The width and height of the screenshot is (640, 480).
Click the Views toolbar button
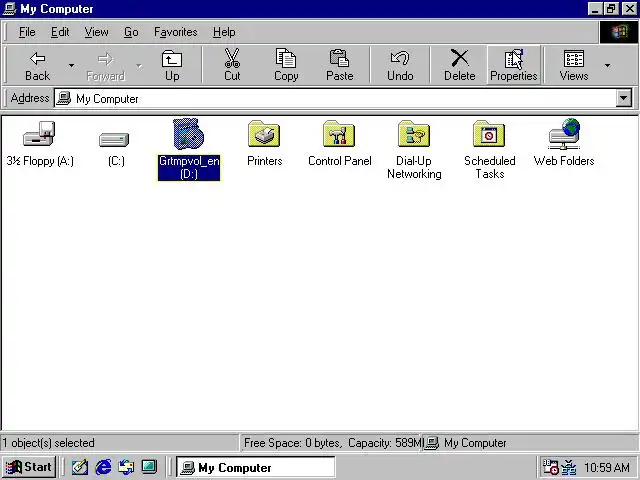pos(573,66)
